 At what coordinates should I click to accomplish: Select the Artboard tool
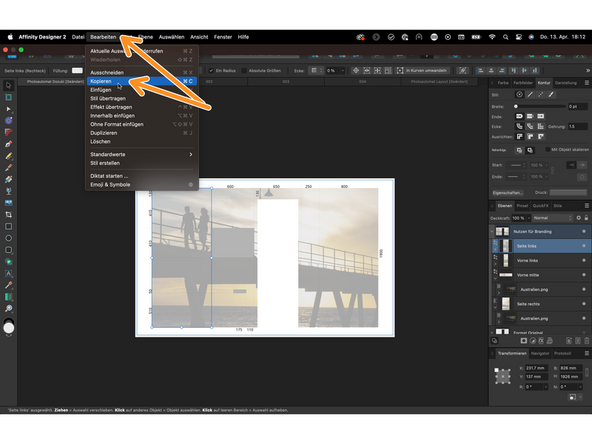[8, 97]
